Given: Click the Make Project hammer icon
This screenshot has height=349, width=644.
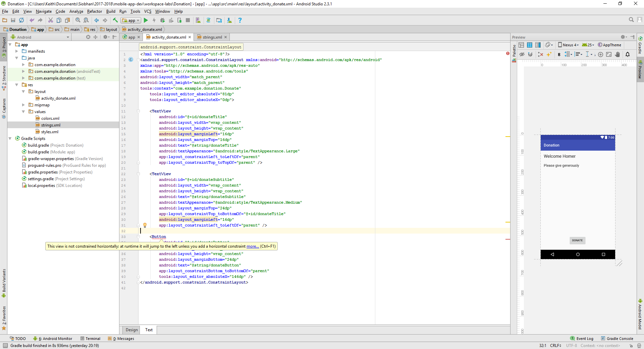Looking at the screenshot, I should tap(115, 20).
